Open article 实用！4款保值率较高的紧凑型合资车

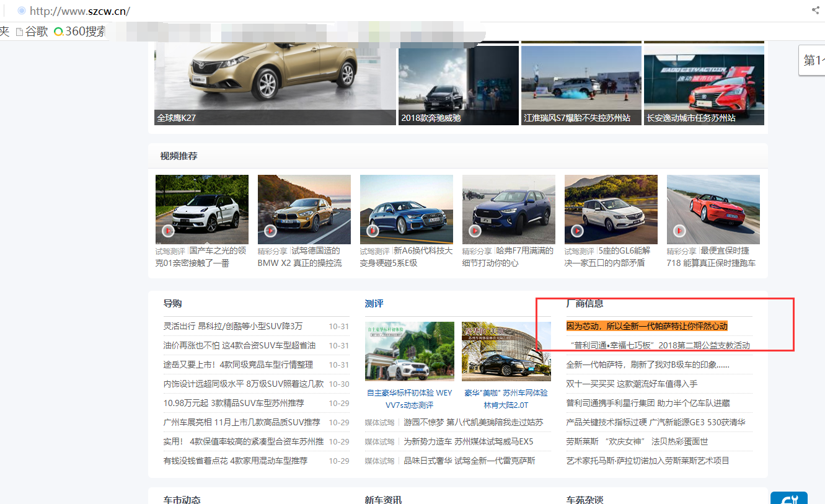[244, 441]
